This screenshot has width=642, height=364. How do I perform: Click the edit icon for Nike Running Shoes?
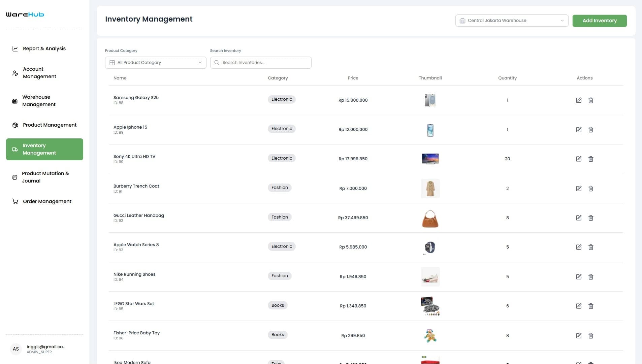[x=579, y=276]
